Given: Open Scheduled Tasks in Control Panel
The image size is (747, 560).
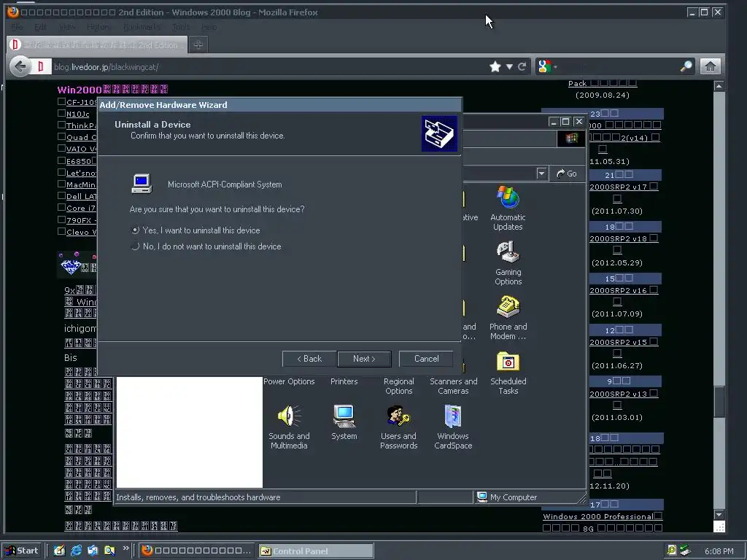Looking at the screenshot, I should [x=508, y=373].
